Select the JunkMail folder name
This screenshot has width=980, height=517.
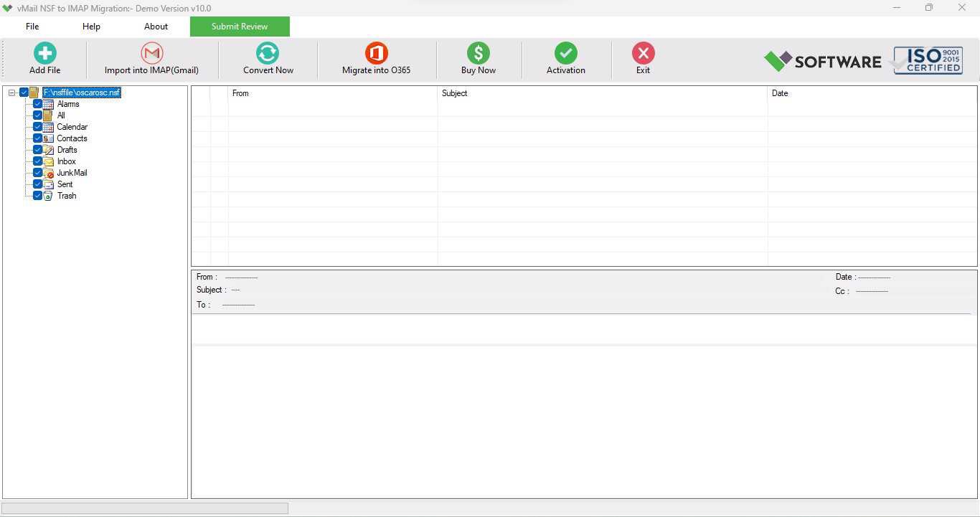point(72,173)
